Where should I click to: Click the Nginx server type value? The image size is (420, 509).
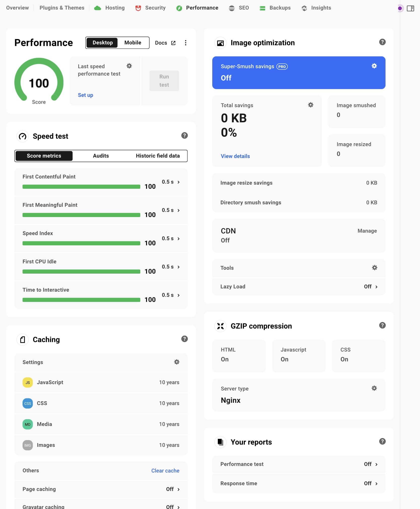(x=230, y=400)
